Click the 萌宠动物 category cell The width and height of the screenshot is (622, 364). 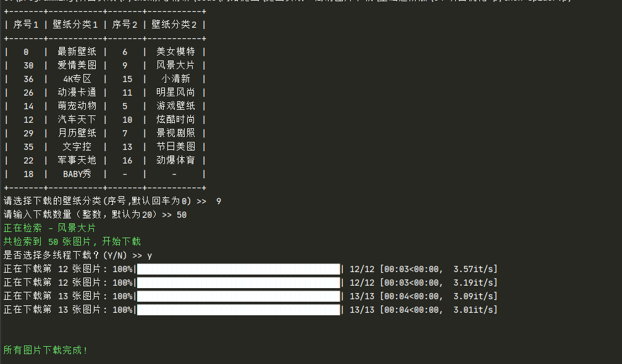click(77, 105)
